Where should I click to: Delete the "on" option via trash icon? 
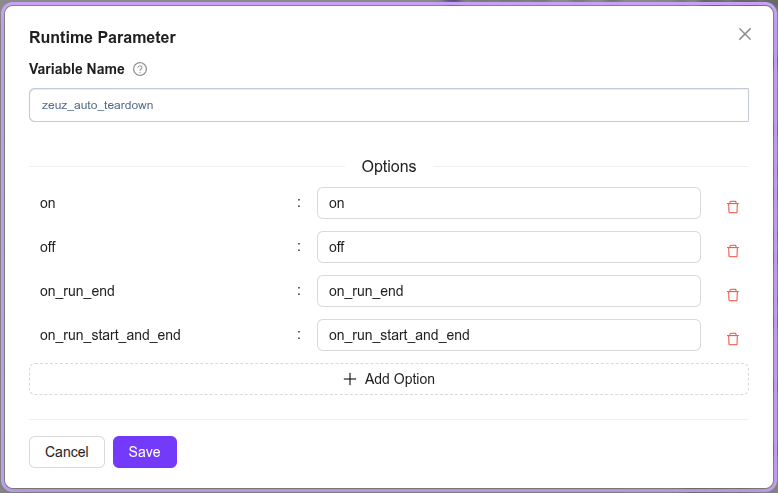(x=732, y=207)
